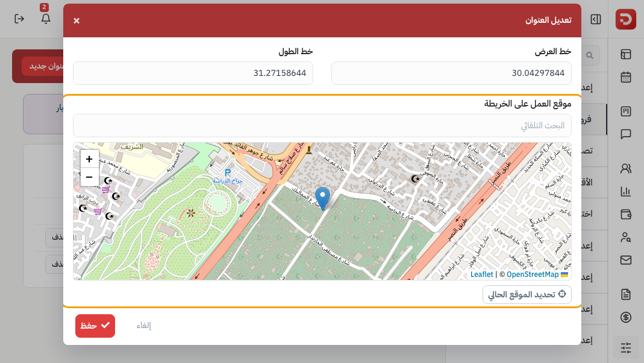Open the chat bubble sidebar icon
644x363 pixels.
(625, 134)
